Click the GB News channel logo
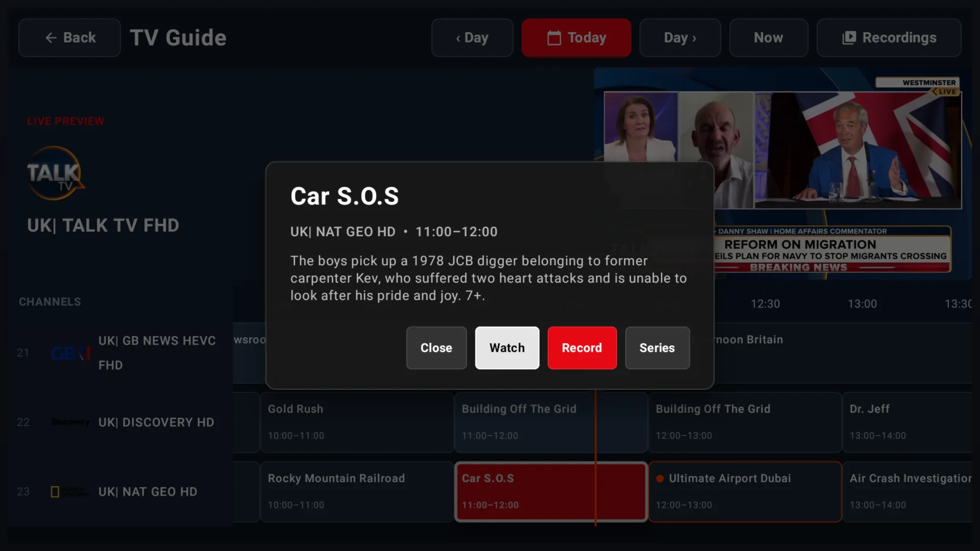Image resolution: width=980 pixels, height=551 pixels. 71,353
